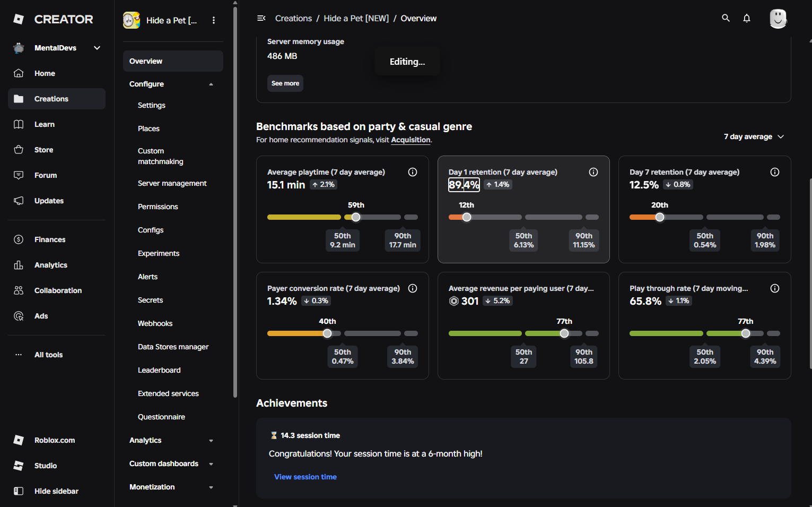Open the Store bag icon
812x507 pixels.
coord(19,150)
